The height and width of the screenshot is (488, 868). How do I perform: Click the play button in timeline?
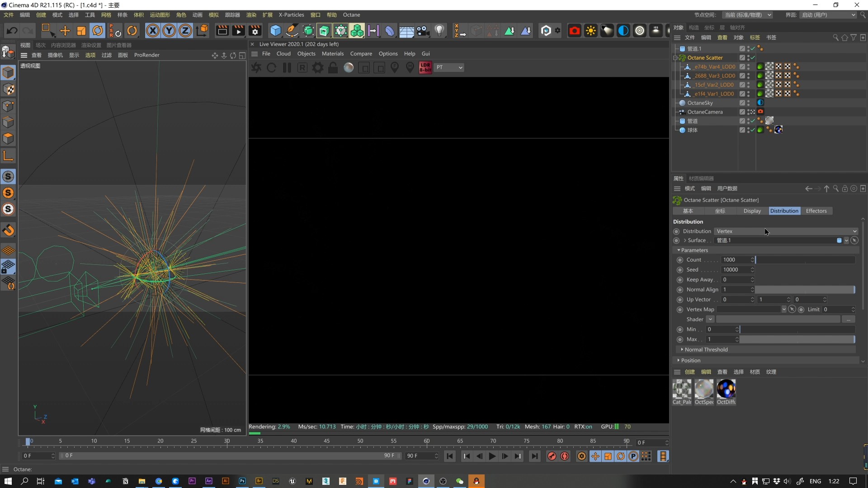pos(492,456)
